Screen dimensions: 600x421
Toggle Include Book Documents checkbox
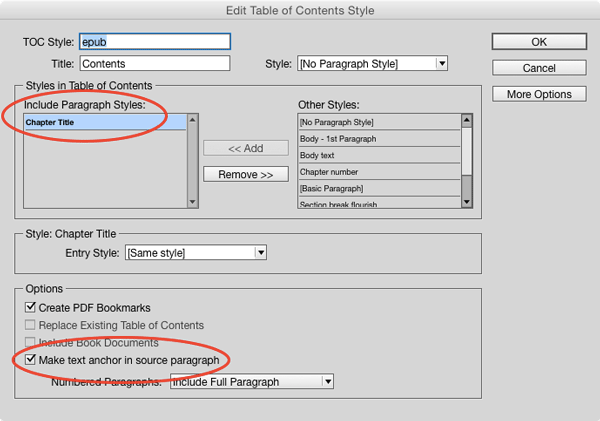point(30,342)
